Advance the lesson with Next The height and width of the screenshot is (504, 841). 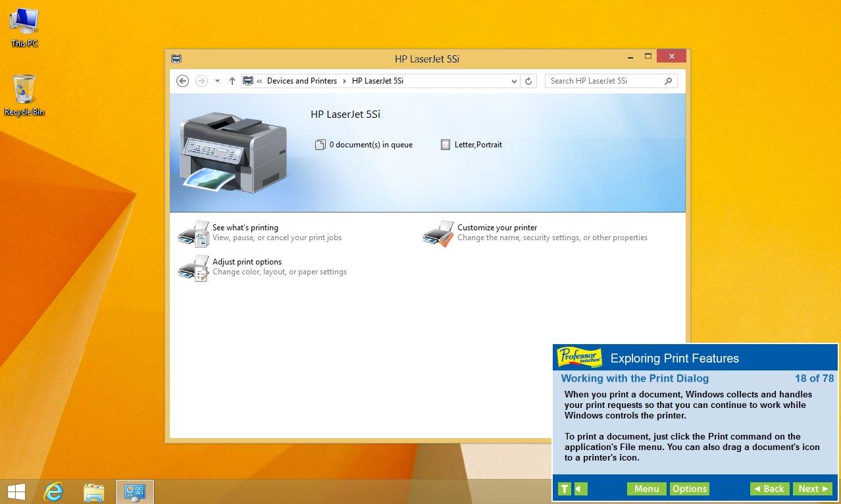(x=812, y=489)
